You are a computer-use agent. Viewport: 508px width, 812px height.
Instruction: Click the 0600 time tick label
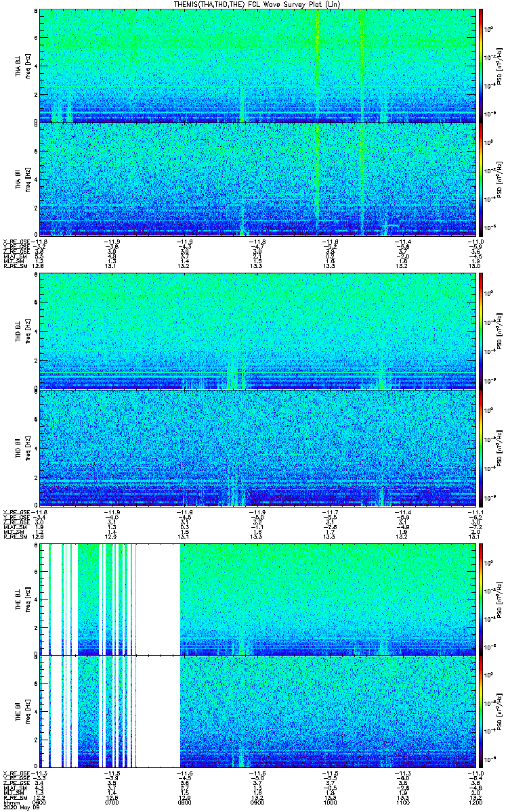39,801
